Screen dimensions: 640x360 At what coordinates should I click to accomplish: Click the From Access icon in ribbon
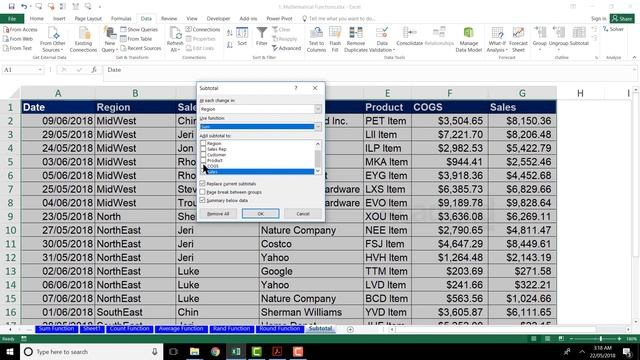[6, 30]
